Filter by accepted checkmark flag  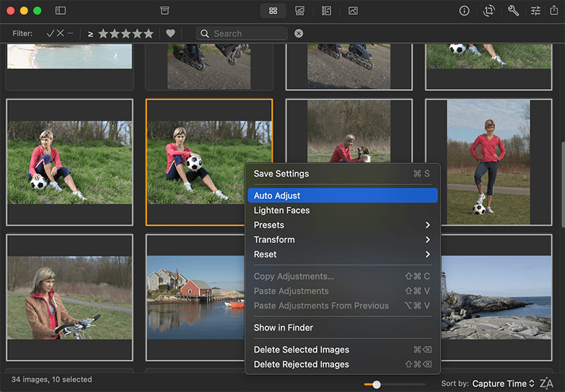click(50, 33)
